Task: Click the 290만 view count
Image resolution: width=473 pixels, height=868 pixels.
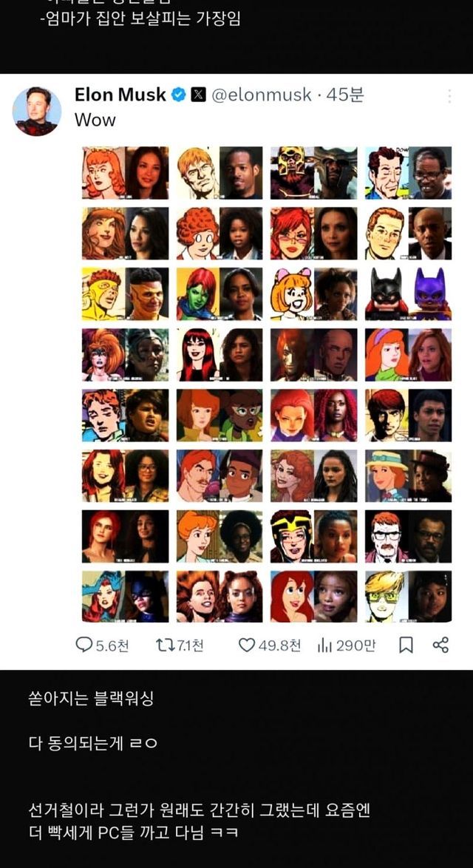Action: point(355,645)
